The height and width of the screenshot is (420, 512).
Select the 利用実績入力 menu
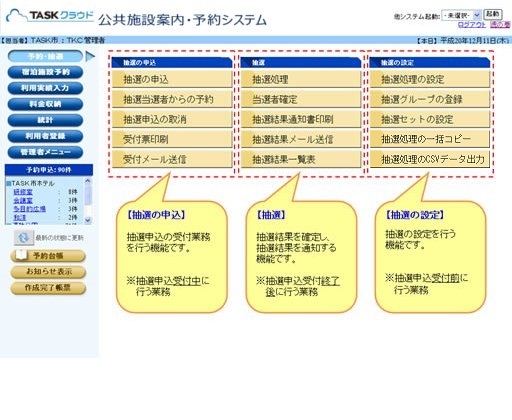(45, 88)
